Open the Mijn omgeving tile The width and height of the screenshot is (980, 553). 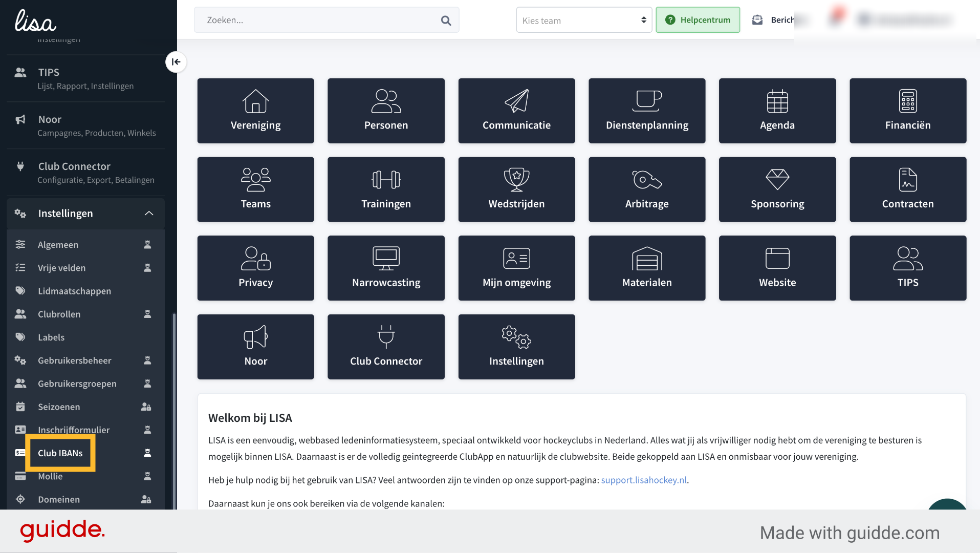[x=516, y=268]
